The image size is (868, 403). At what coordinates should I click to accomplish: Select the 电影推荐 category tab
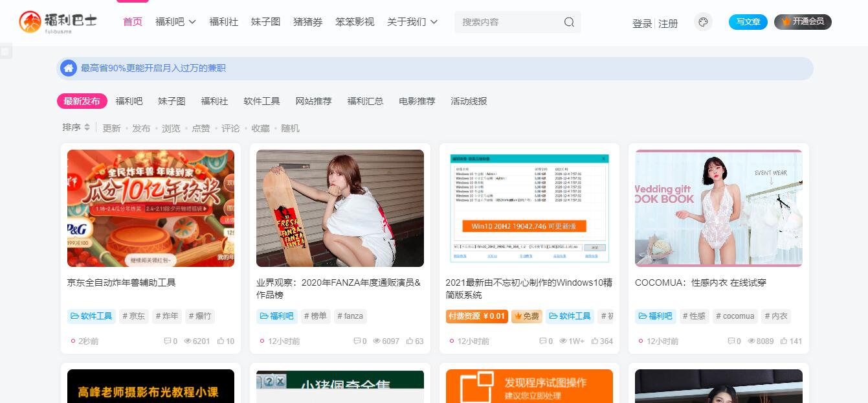point(417,101)
